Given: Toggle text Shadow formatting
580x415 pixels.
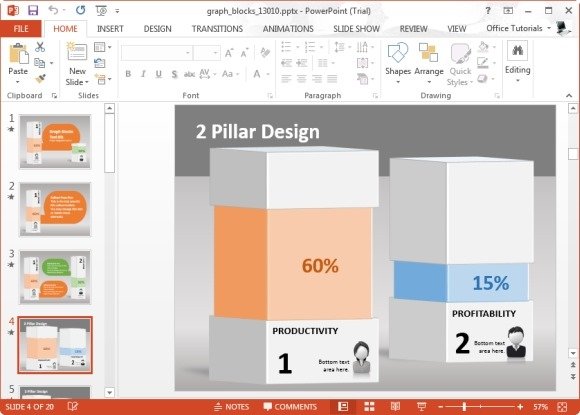Looking at the screenshot, I should tap(174, 74).
